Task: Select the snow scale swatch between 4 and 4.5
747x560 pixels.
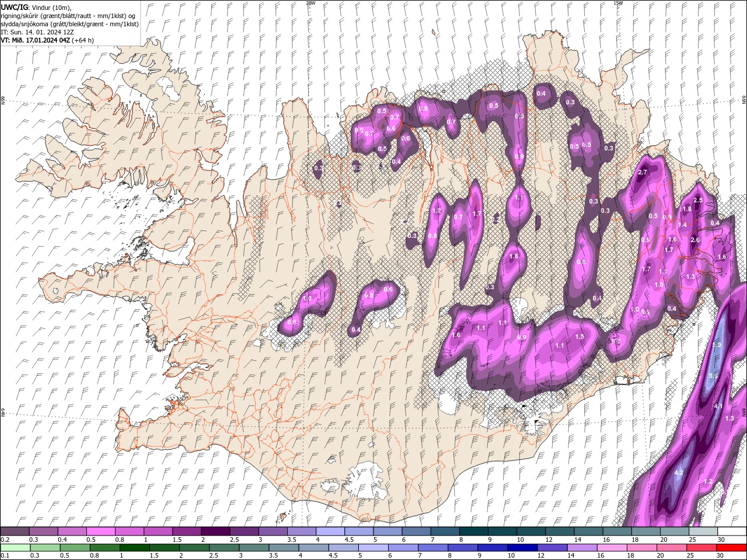Action: coord(330,531)
